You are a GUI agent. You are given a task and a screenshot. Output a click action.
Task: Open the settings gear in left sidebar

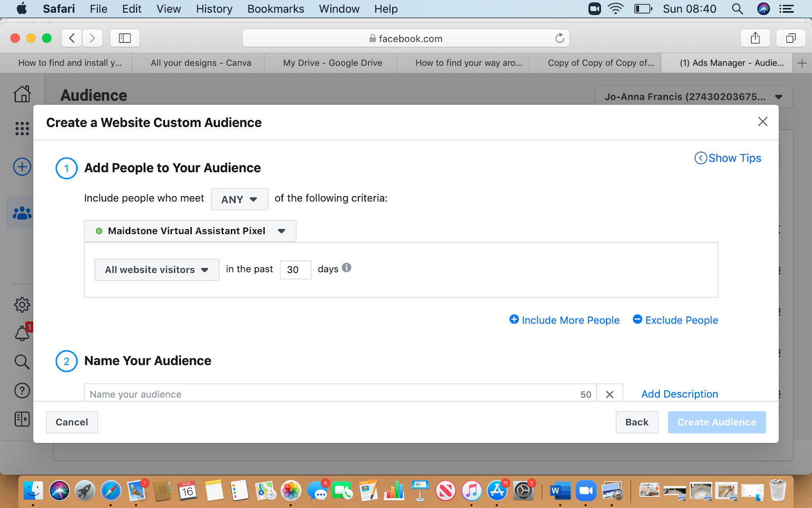(x=22, y=305)
